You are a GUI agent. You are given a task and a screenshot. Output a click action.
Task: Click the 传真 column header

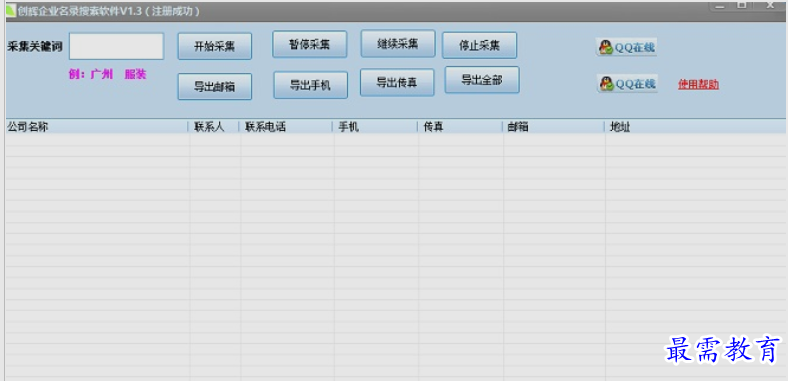point(460,127)
